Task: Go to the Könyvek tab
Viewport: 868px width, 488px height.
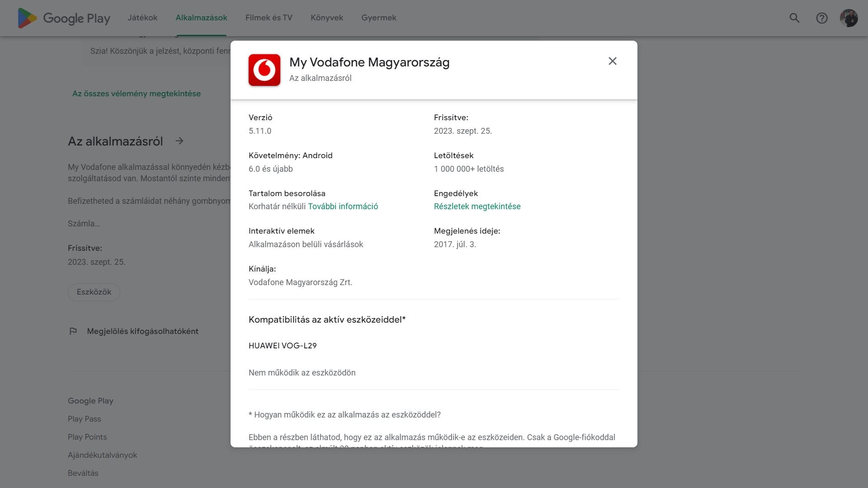Action: click(327, 18)
